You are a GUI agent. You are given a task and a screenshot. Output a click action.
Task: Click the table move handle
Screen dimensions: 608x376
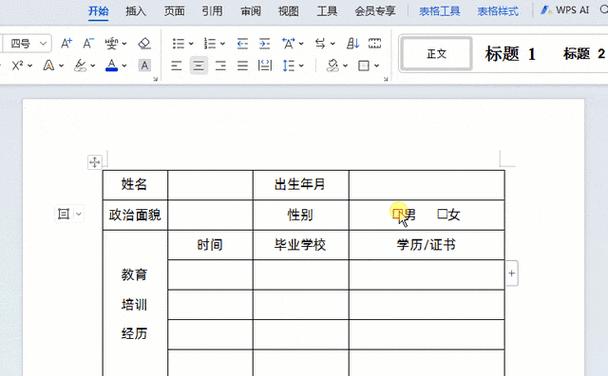pyautogui.click(x=95, y=162)
